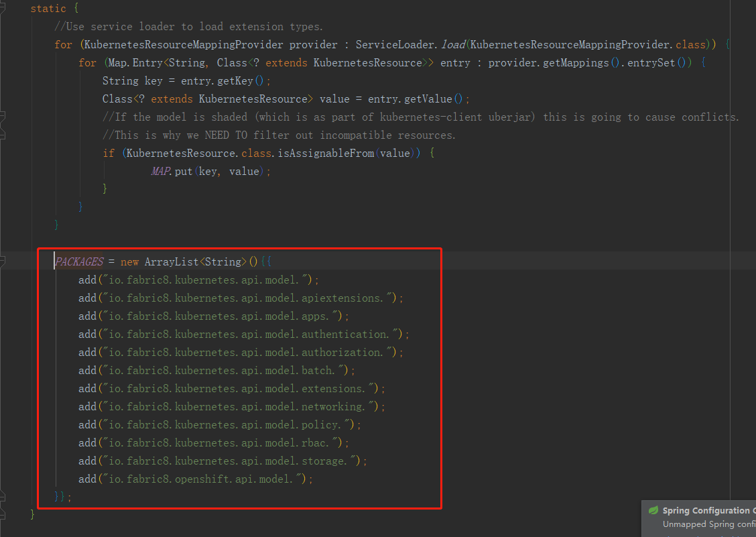
Task: Place the cursor on the 'static' keyword
Action: (x=48, y=9)
